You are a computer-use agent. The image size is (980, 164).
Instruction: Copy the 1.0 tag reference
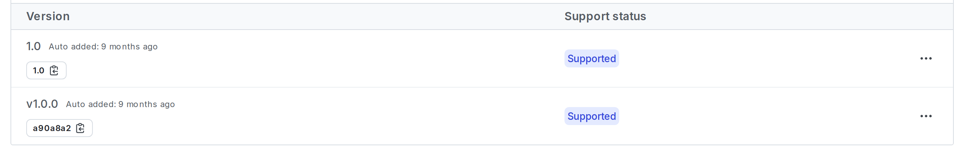54,70
